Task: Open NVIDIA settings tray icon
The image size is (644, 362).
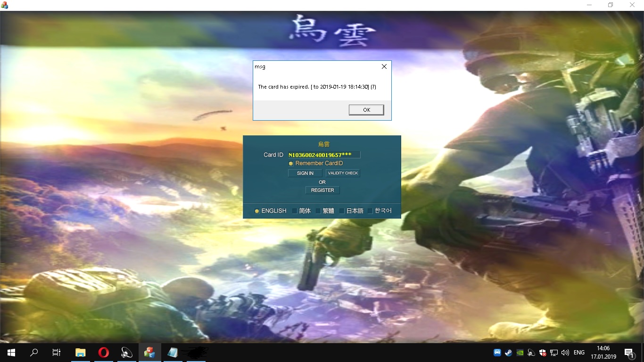Action: point(520,353)
